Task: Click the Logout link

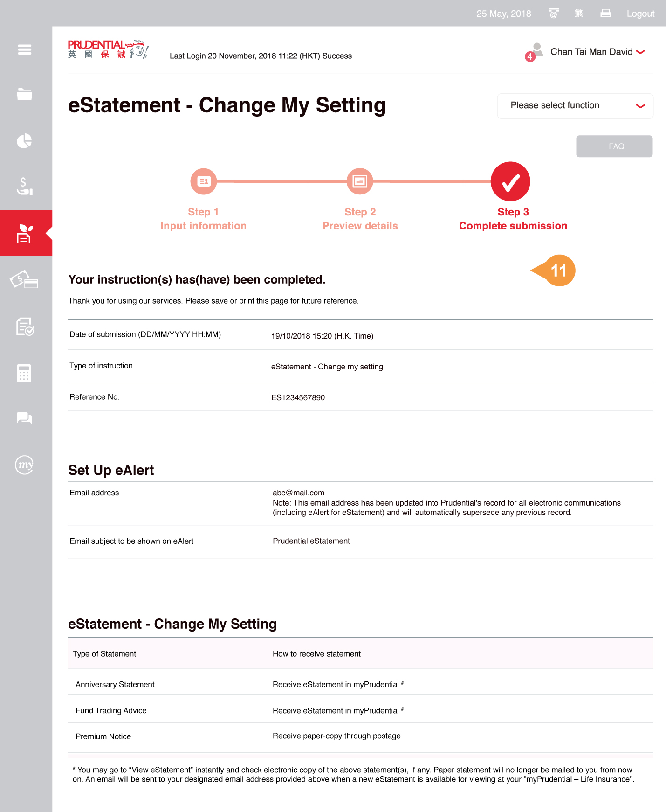Action: 640,14
